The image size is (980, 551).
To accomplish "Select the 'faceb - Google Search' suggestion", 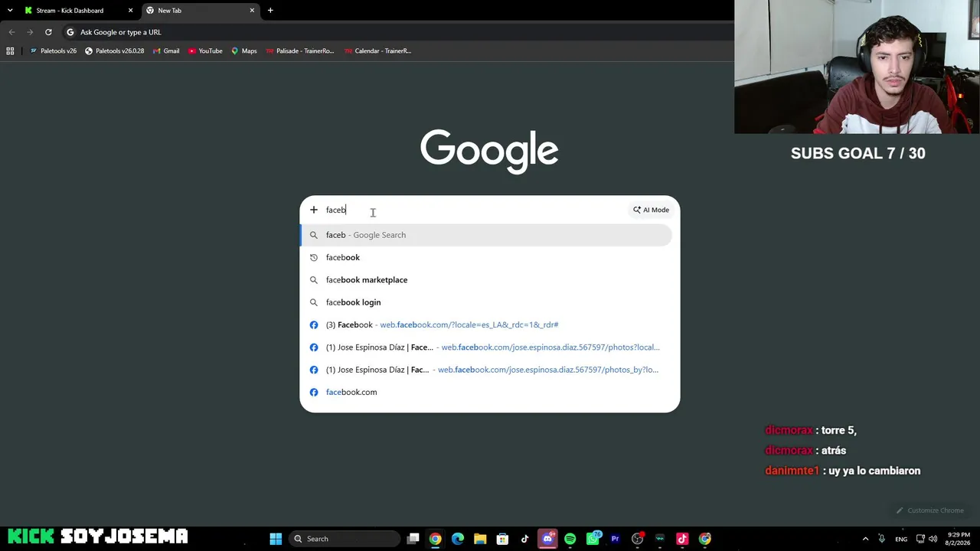I will (487, 235).
